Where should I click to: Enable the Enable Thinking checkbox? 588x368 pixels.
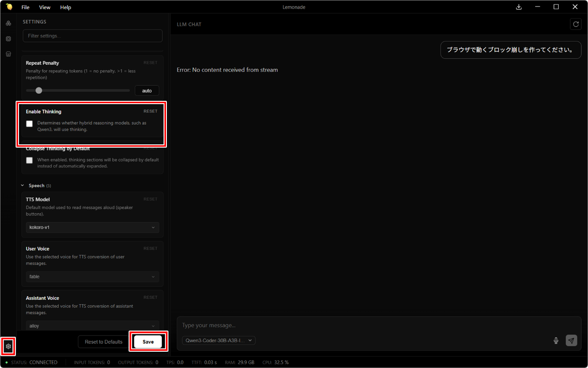pyautogui.click(x=29, y=124)
